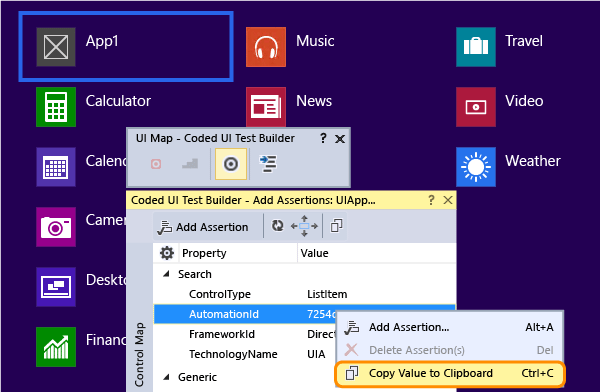This screenshot has height=392, width=600.
Task: Click the Show Recorded Steps icon
Action: (x=190, y=164)
